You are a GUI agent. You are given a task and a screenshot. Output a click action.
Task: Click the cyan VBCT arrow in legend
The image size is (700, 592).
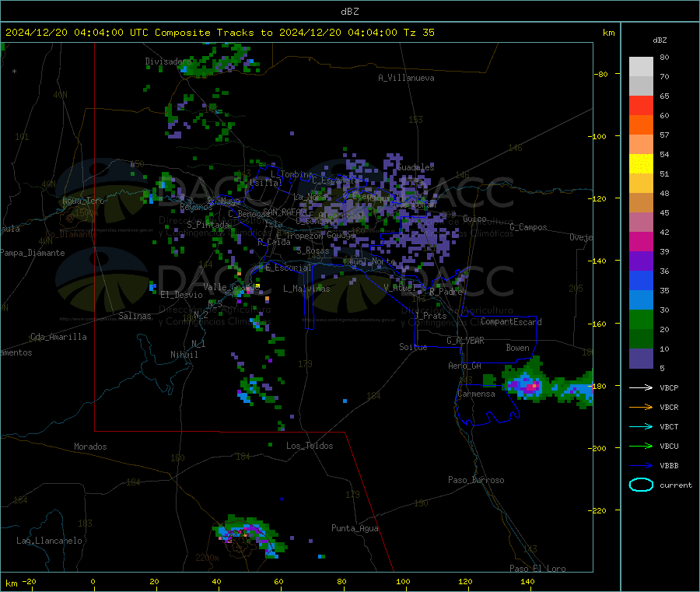[641, 426]
